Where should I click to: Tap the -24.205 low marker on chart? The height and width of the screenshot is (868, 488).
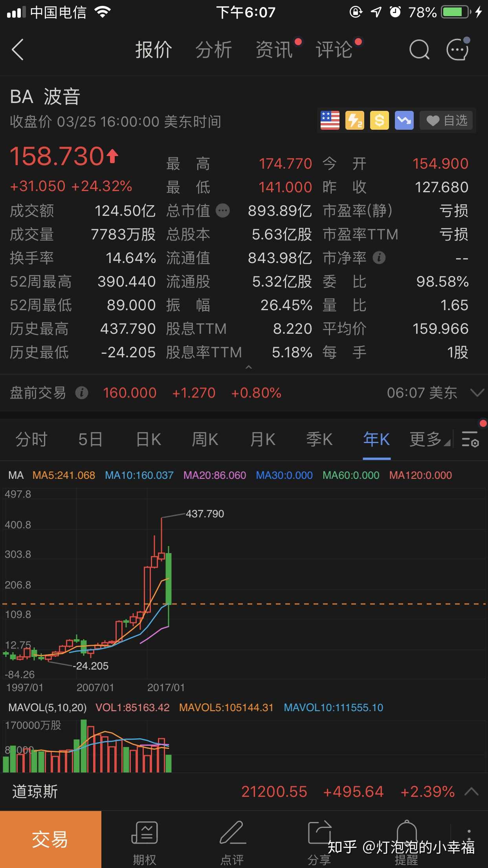[91, 666]
